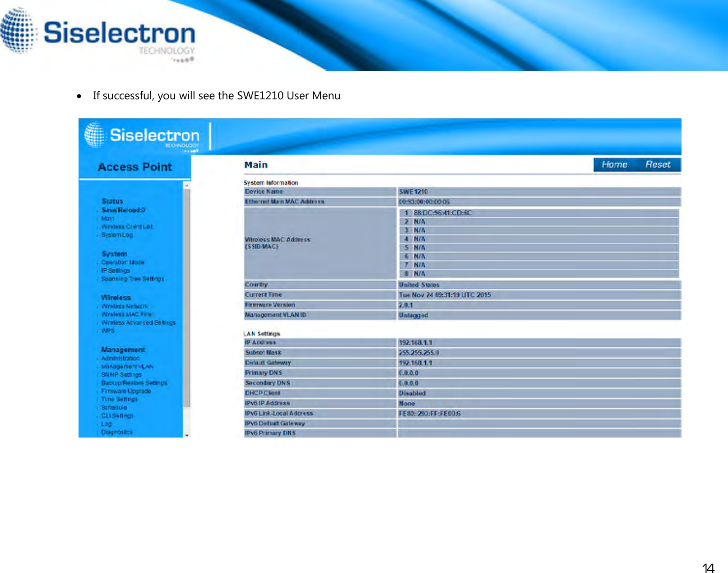Open SNMP Settings page
Image resolution: width=728 pixels, height=573 pixels.
tap(121, 375)
